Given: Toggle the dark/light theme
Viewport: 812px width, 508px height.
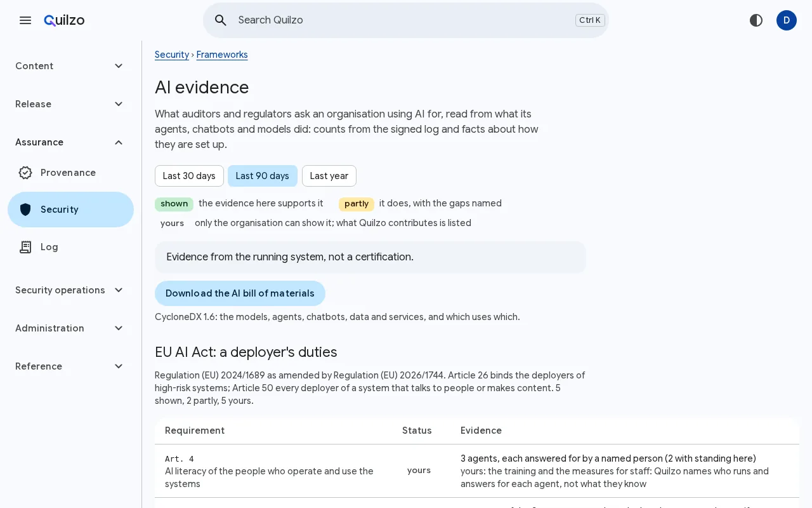Looking at the screenshot, I should tap(756, 20).
